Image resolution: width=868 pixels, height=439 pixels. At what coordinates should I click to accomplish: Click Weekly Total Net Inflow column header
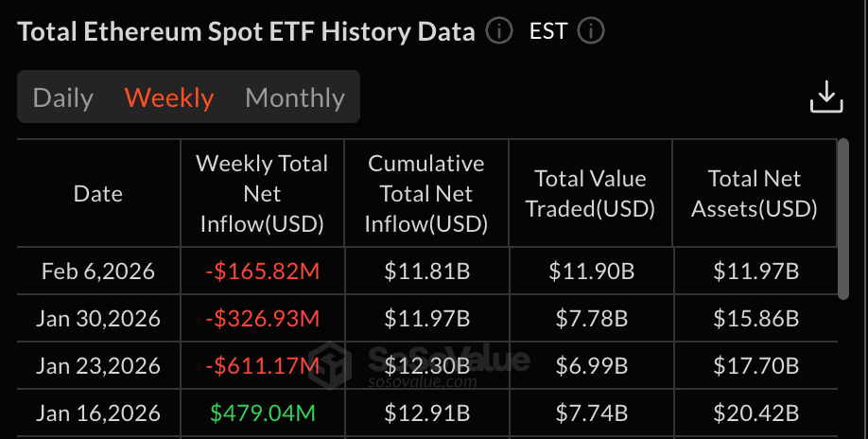point(262,194)
